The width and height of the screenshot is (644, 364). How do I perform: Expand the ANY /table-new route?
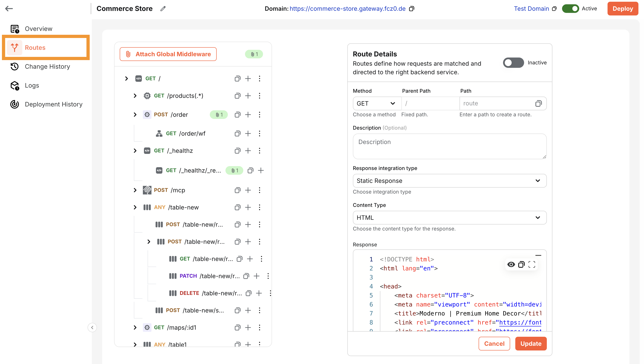135,207
